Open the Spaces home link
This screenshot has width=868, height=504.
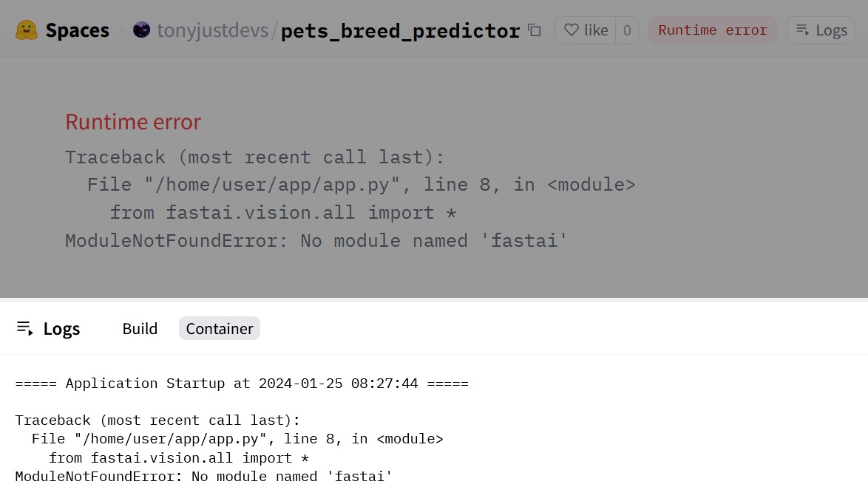[x=77, y=30]
